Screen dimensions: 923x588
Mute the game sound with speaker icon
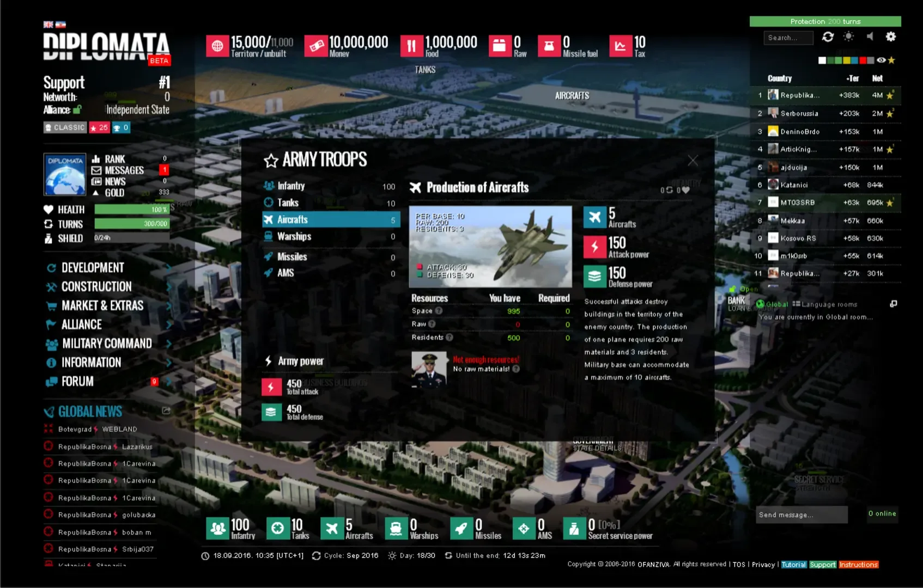tap(870, 37)
